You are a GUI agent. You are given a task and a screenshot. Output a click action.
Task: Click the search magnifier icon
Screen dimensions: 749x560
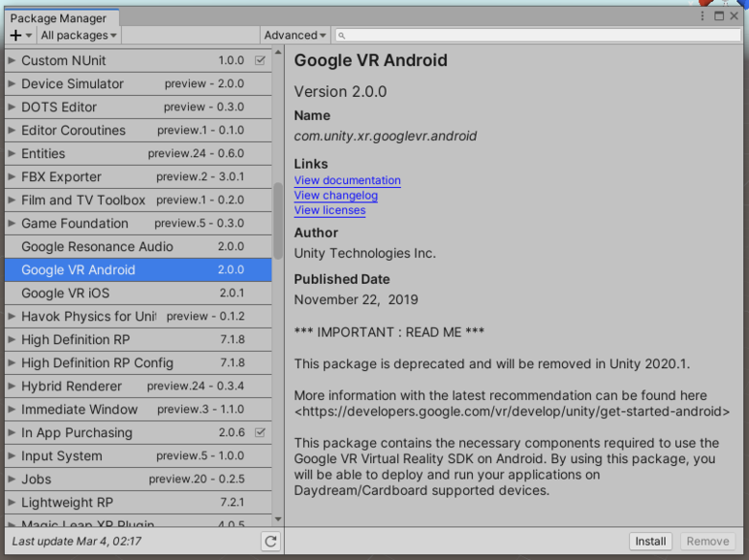(x=341, y=35)
